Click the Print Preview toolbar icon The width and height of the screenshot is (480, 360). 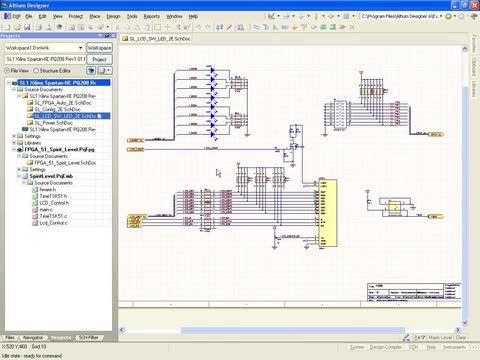click(49, 27)
